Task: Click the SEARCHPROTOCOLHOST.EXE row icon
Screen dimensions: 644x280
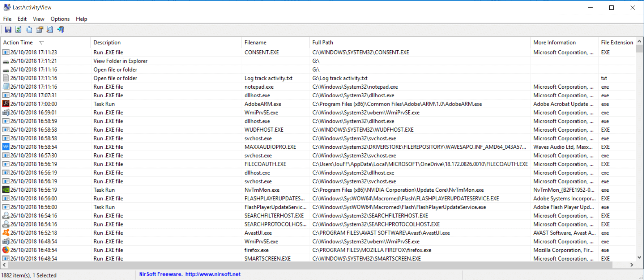Action: 6,224
